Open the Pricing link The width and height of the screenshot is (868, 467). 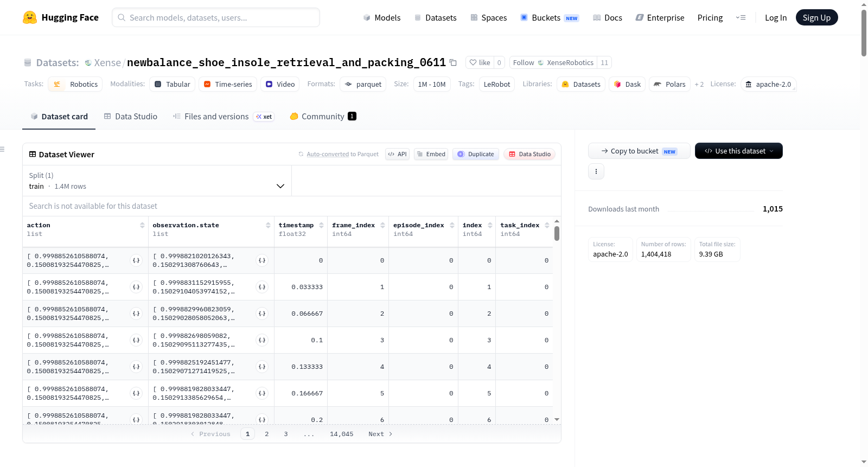(710, 17)
